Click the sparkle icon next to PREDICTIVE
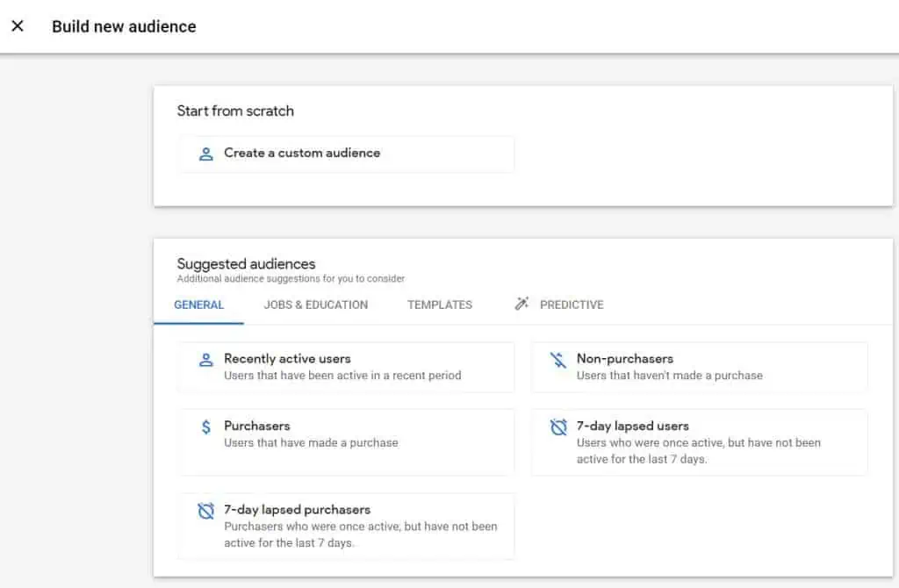 pos(521,304)
